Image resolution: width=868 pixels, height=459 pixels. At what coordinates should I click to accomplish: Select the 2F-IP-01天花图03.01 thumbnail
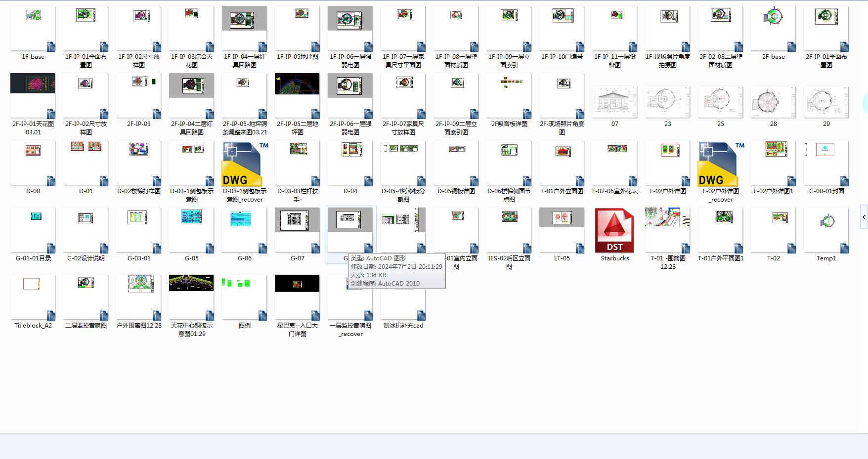(x=33, y=96)
